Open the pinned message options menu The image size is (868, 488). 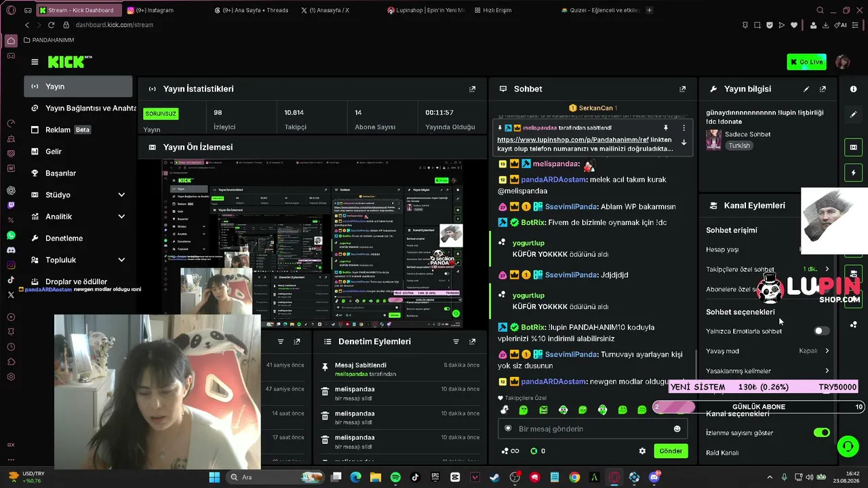tap(684, 127)
